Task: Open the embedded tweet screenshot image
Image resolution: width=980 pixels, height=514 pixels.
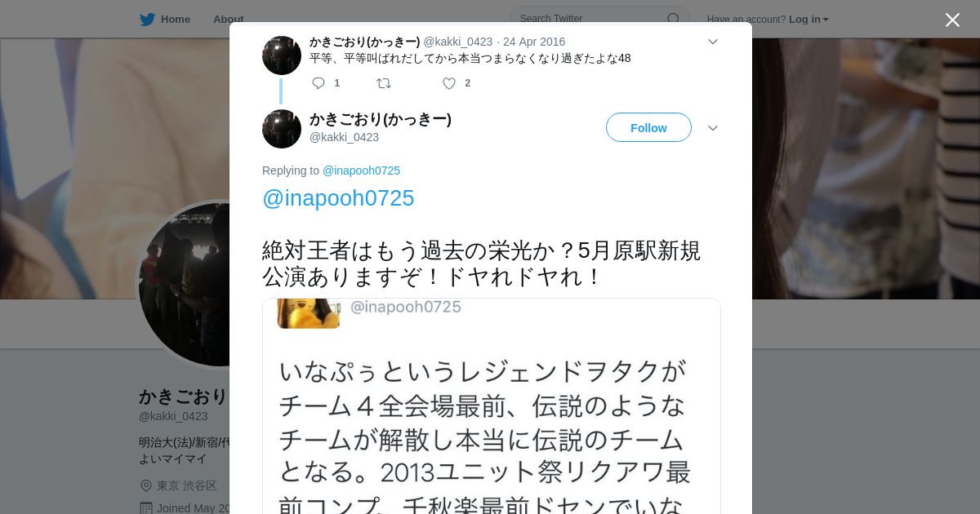Action: 492,406
